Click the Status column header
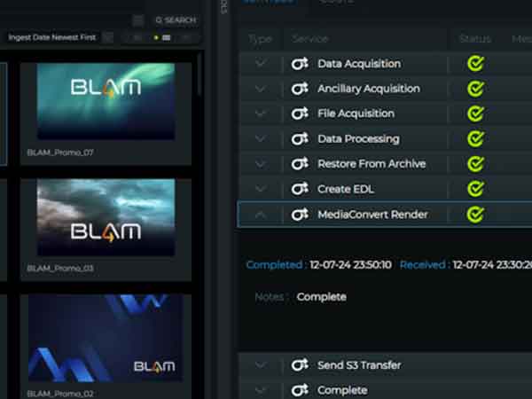 (x=475, y=39)
